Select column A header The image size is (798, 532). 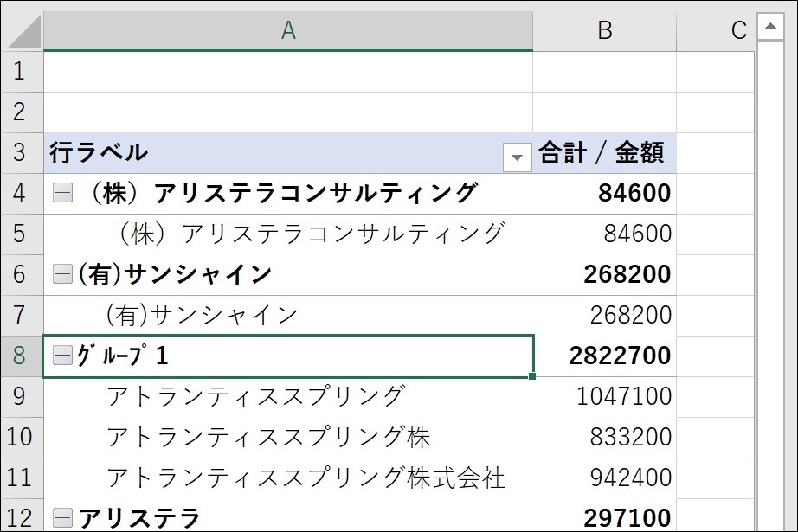[288, 31]
